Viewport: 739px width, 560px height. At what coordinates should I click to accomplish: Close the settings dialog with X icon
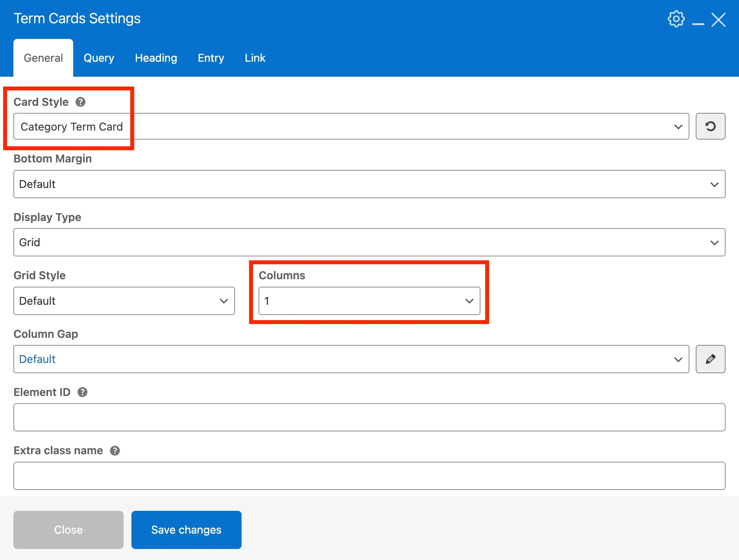coord(718,19)
